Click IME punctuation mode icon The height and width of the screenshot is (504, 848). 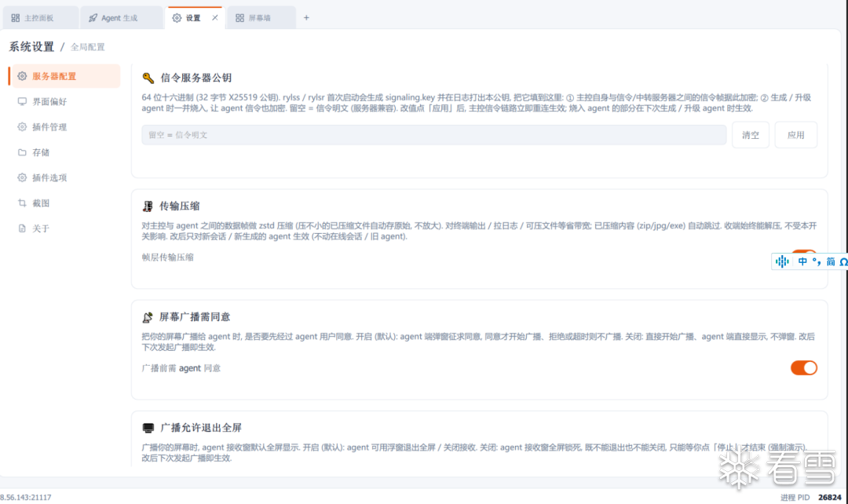click(x=816, y=261)
